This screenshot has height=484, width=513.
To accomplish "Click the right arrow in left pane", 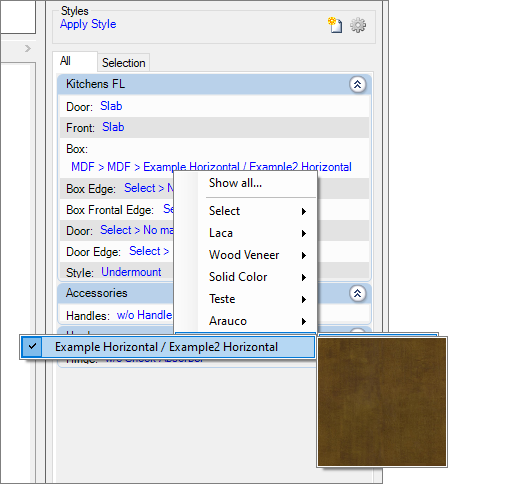I will coord(28,49).
